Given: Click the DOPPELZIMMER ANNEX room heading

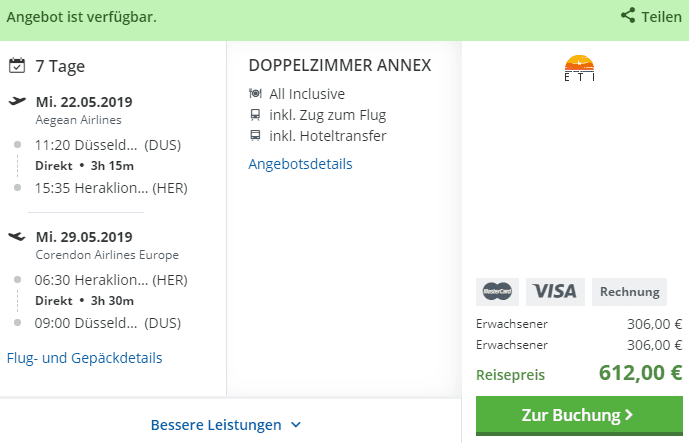Looking at the screenshot, I should (x=339, y=65).
